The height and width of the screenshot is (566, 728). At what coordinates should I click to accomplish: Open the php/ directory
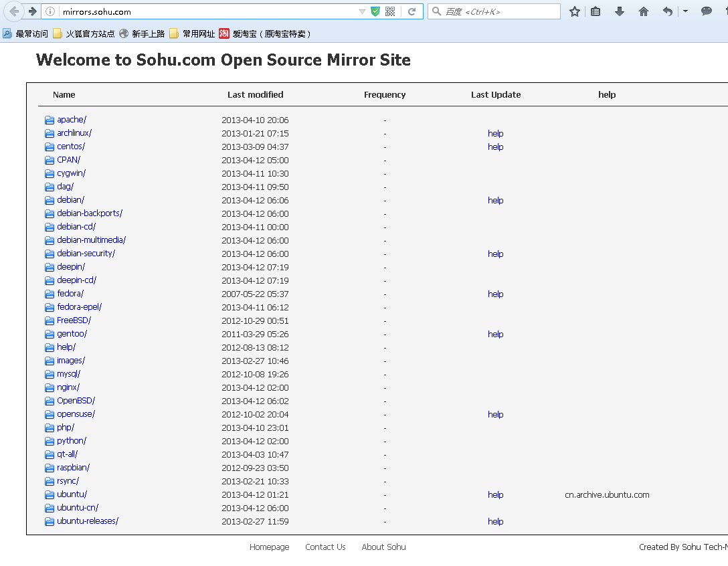pyautogui.click(x=66, y=428)
